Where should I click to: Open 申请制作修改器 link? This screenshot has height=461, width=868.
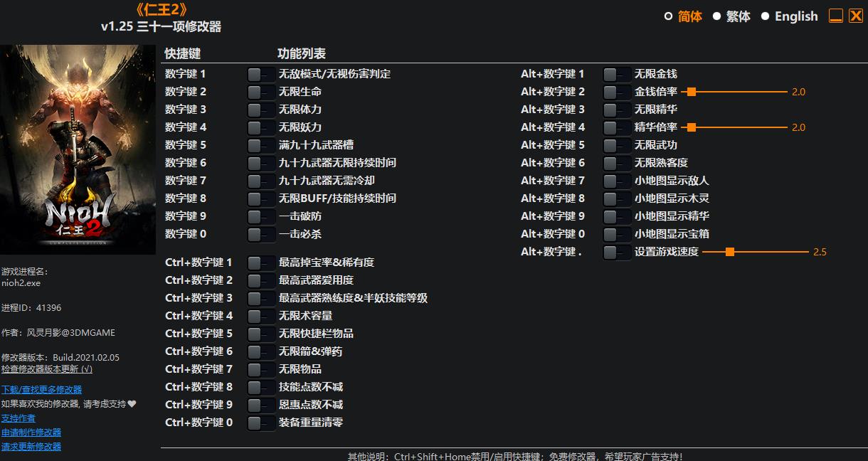(31, 433)
